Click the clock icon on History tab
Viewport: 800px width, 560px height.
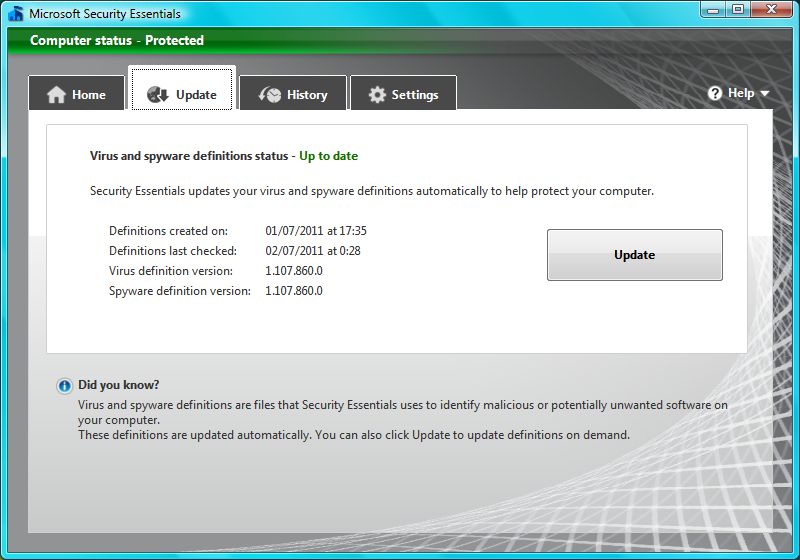(x=270, y=95)
